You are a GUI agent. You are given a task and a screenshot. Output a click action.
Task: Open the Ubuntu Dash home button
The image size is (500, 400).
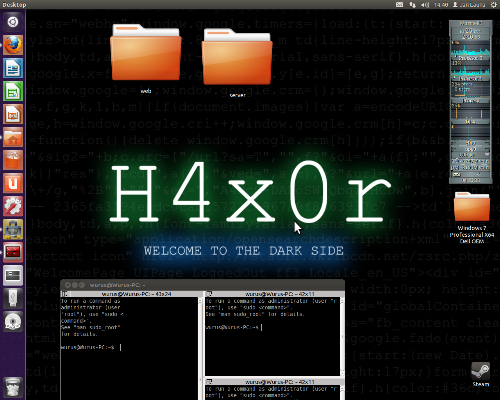[x=13, y=22]
